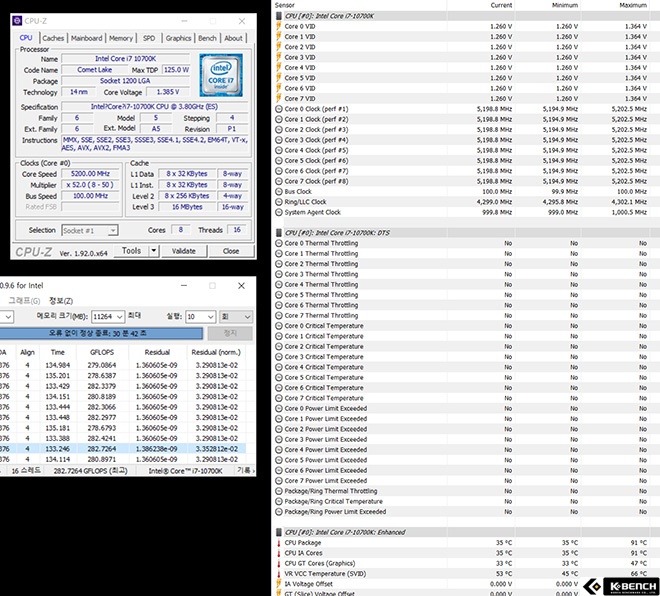Click the CPU Package maximum 91 °C value
The image size is (660, 596).
639,543
